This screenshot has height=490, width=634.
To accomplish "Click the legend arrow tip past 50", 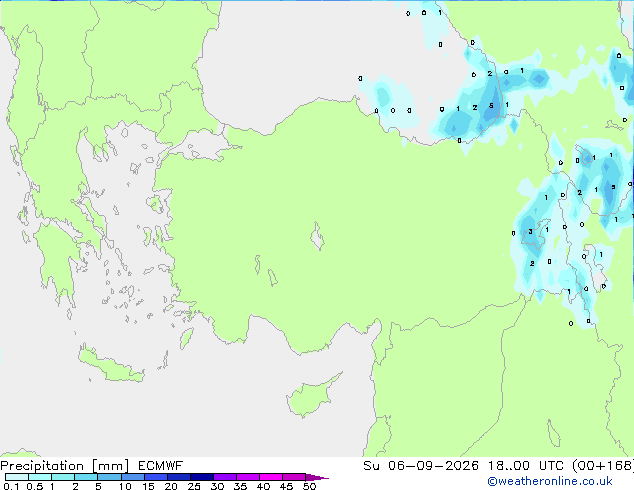I will click(317, 477).
